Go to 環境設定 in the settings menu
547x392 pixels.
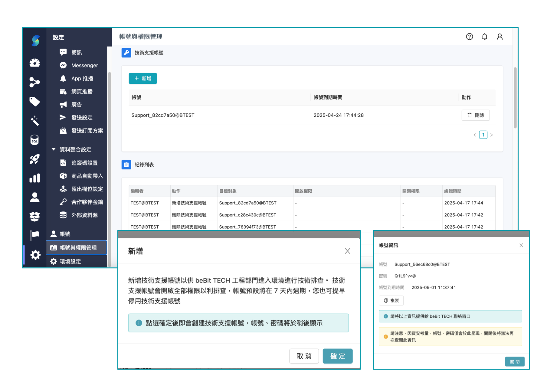click(70, 261)
